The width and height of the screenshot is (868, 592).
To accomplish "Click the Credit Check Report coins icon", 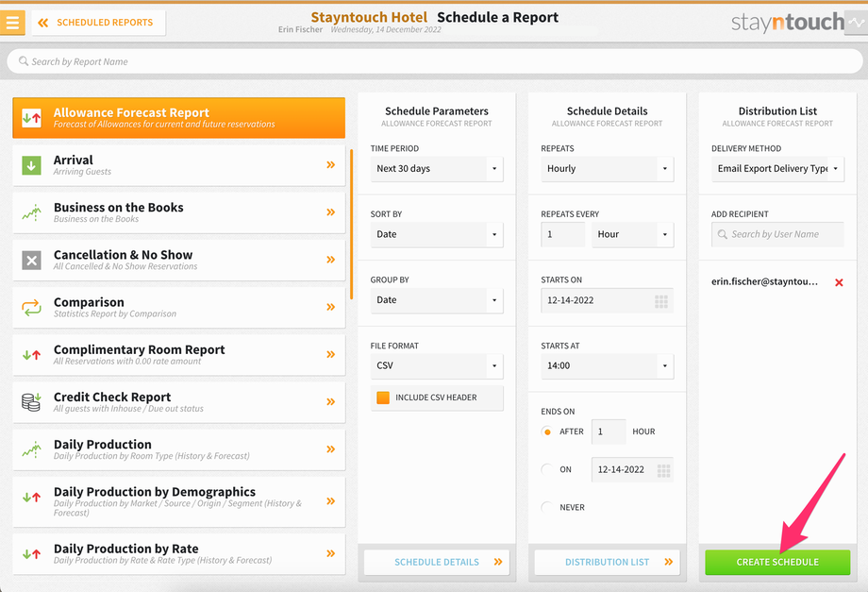I will pyautogui.click(x=31, y=402).
